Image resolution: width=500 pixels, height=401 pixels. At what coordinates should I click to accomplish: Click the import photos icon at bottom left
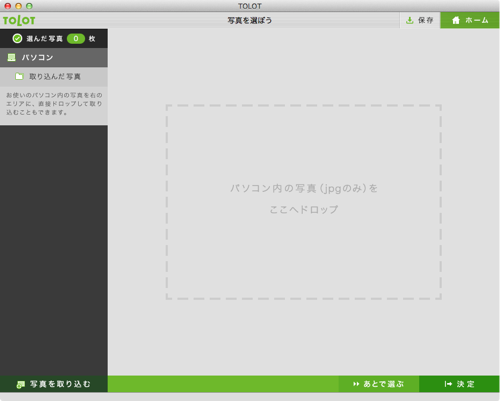pyautogui.click(x=21, y=384)
